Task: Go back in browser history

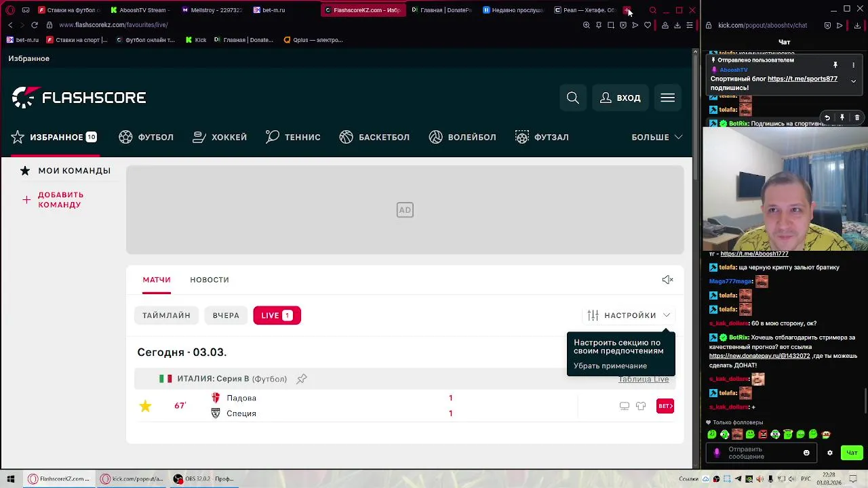Action: click(x=10, y=25)
